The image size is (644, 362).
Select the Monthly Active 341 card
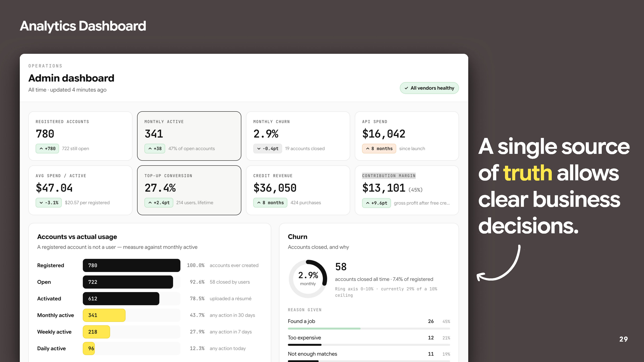click(x=189, y=136)
